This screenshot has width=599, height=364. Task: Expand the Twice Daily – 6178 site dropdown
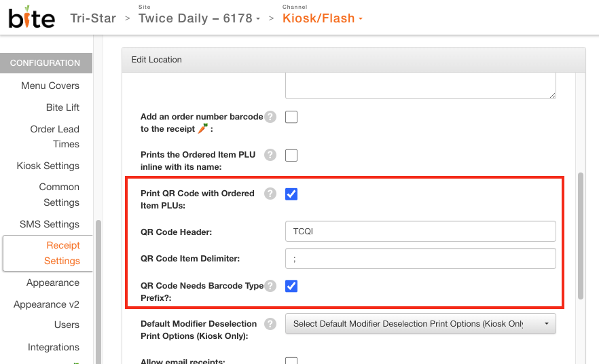click(199, 18)
